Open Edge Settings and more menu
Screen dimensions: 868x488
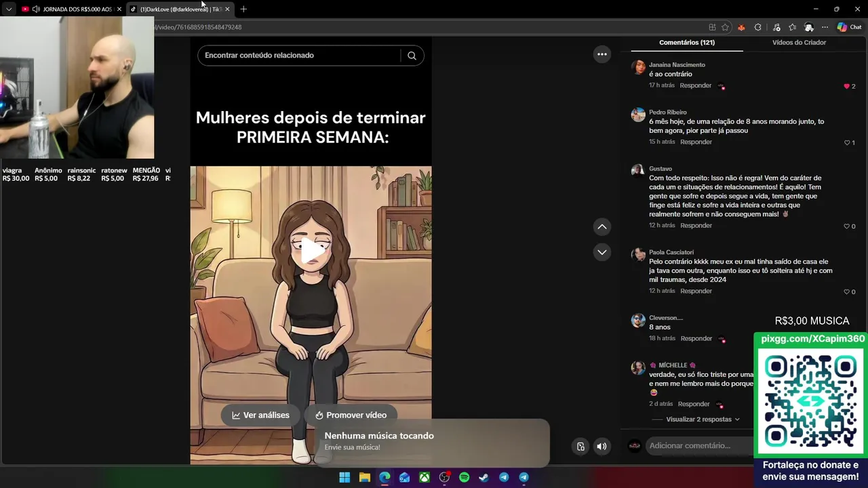tap(825, 27)
